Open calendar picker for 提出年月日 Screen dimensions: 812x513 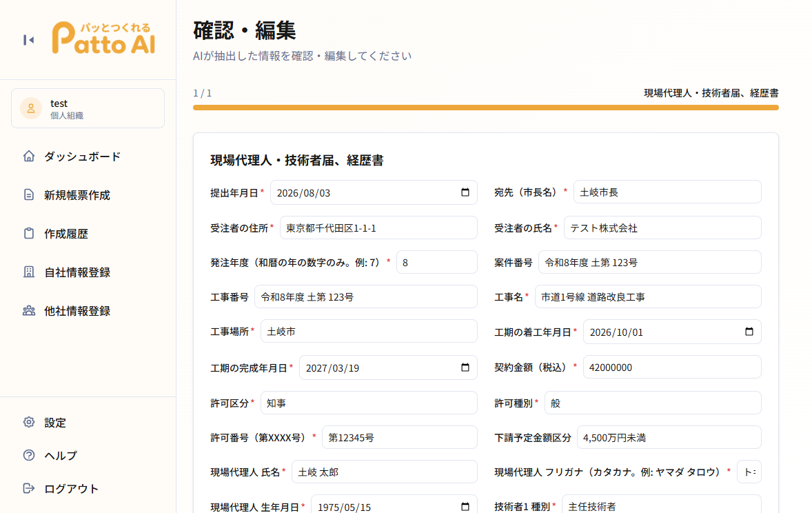(x=465, y=192)
